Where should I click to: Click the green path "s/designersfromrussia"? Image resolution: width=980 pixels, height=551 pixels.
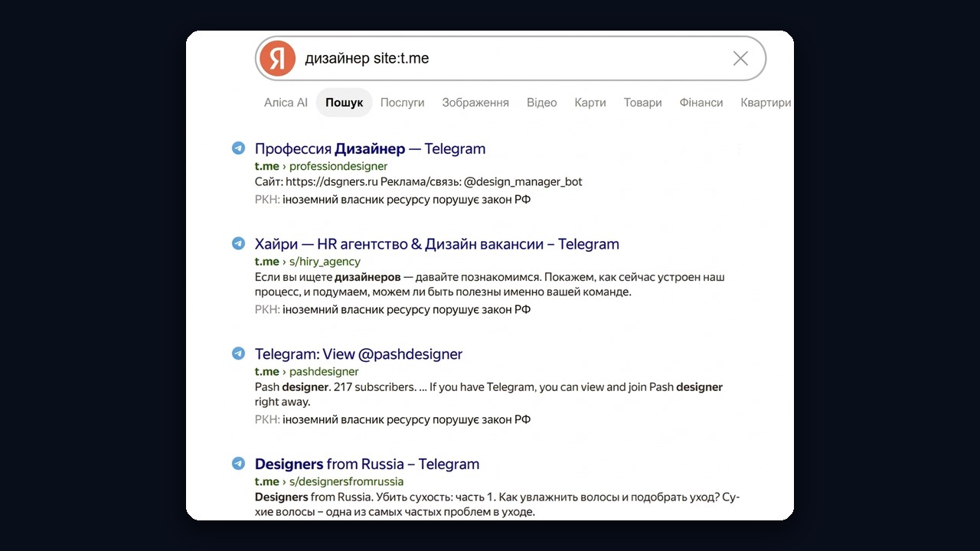tap(346, 481)
